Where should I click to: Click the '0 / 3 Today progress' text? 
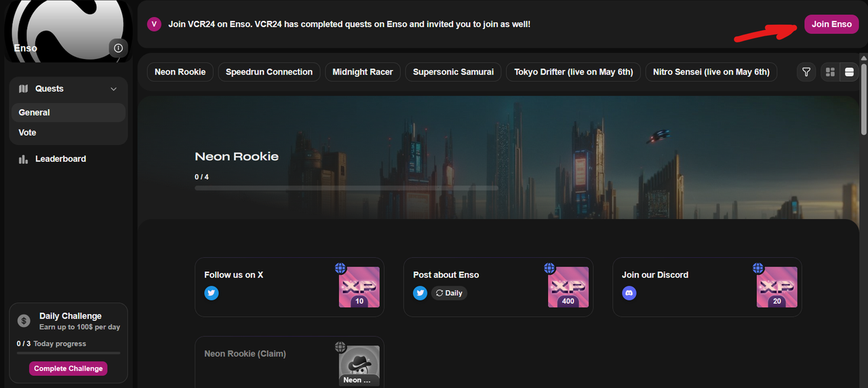52,344
